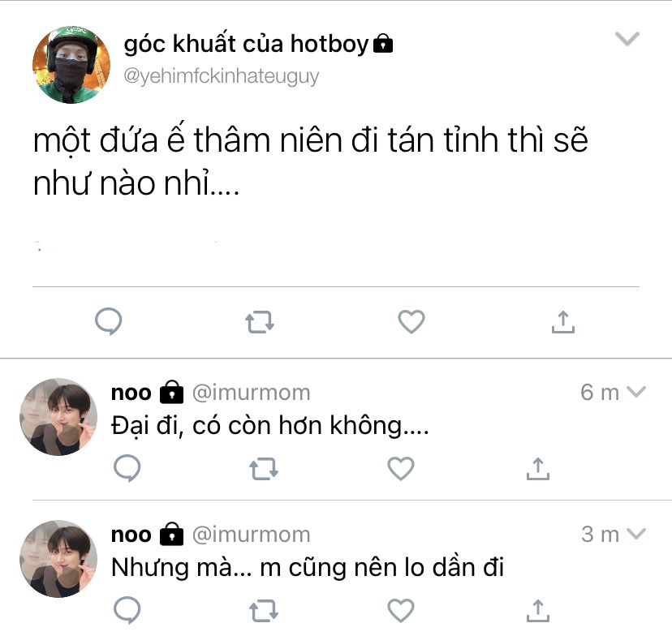Open noo's avatar on the 6 m reply

point(58,417)
